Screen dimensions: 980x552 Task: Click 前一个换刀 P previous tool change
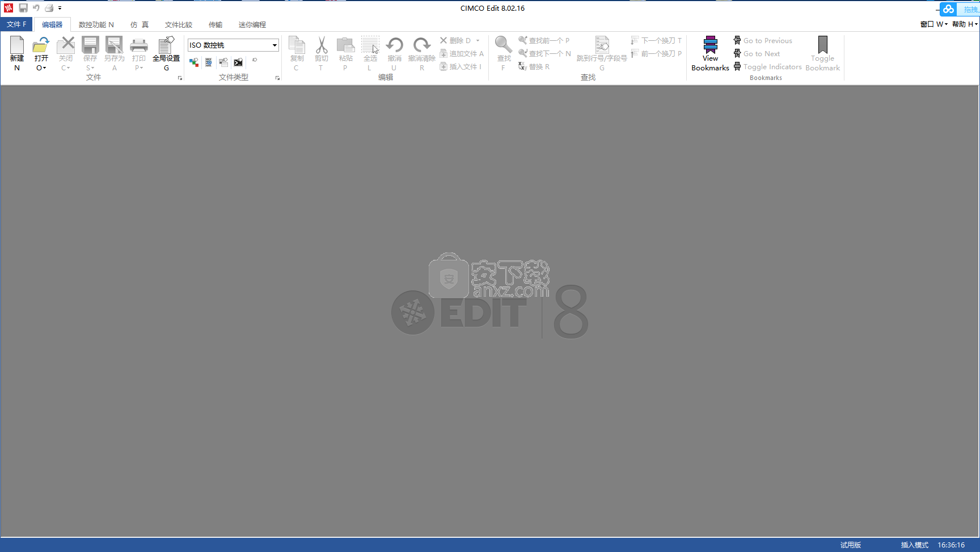click(x=656, y=53)
